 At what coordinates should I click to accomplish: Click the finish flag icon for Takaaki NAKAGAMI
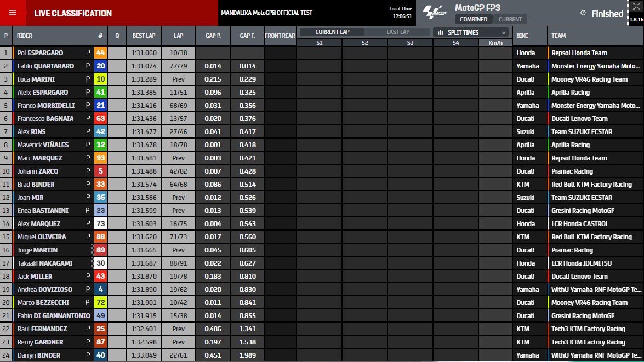93,263
